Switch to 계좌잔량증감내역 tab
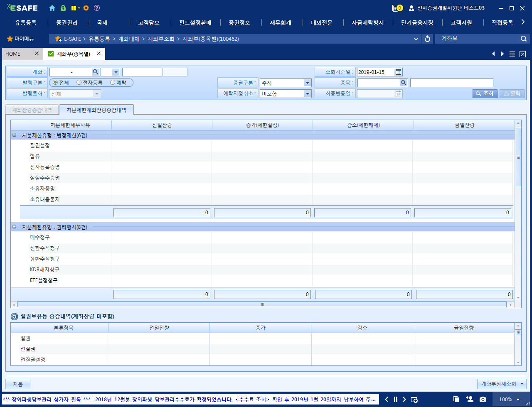532x407 pixels. [32, 110]
